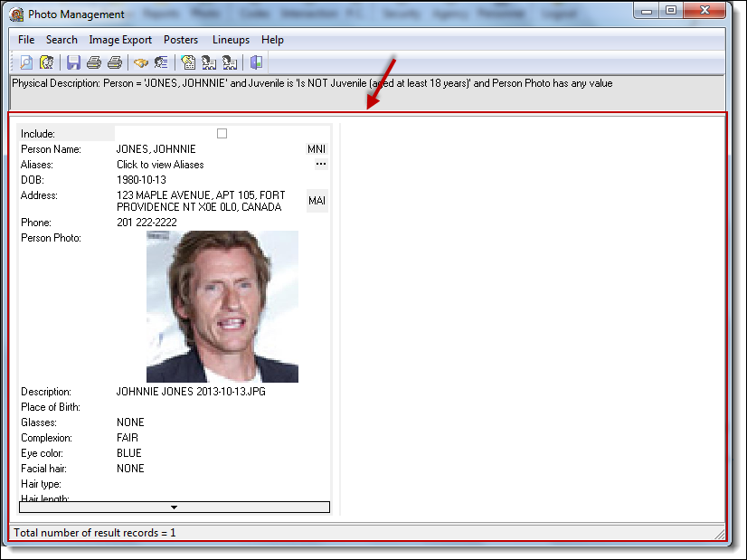Click the person list icon beside binoculars
This screenshot has height=560, width=747.
(161, 62)
